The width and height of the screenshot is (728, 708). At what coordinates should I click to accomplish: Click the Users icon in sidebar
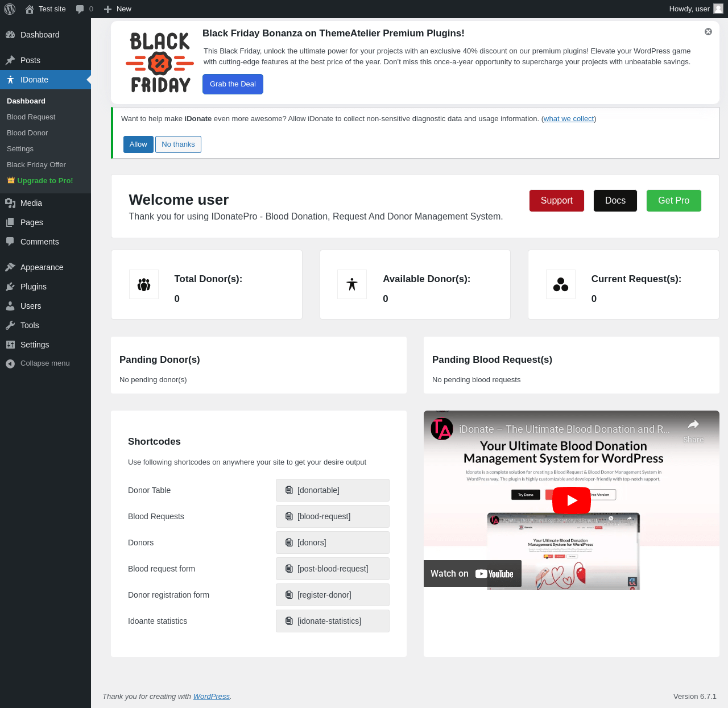[x=10, y=306]
